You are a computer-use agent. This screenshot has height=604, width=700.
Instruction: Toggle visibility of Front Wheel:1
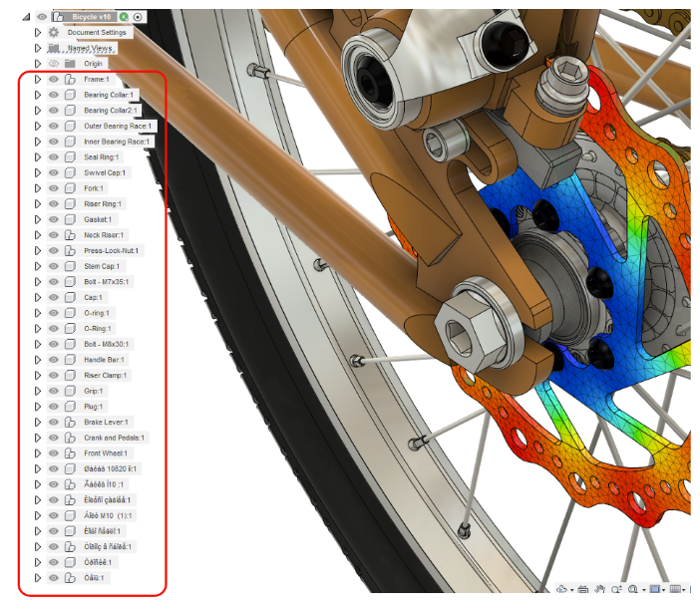(x=54, y=453)
